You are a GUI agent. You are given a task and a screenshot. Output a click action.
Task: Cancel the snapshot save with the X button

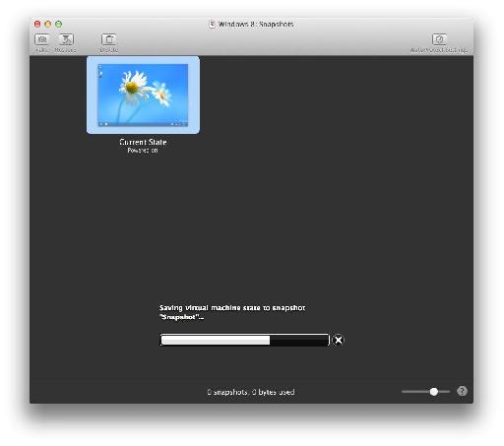pyautogui.click(x=339, y=340)
